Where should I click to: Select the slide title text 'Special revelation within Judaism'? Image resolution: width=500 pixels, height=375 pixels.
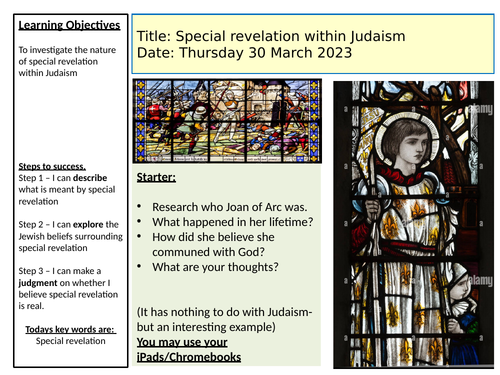(x=290, y=36)
